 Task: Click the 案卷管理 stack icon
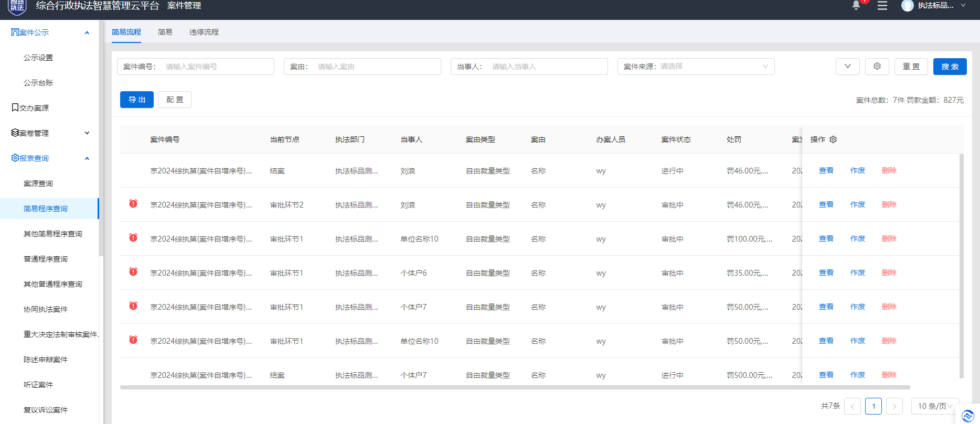click(15, 133)
